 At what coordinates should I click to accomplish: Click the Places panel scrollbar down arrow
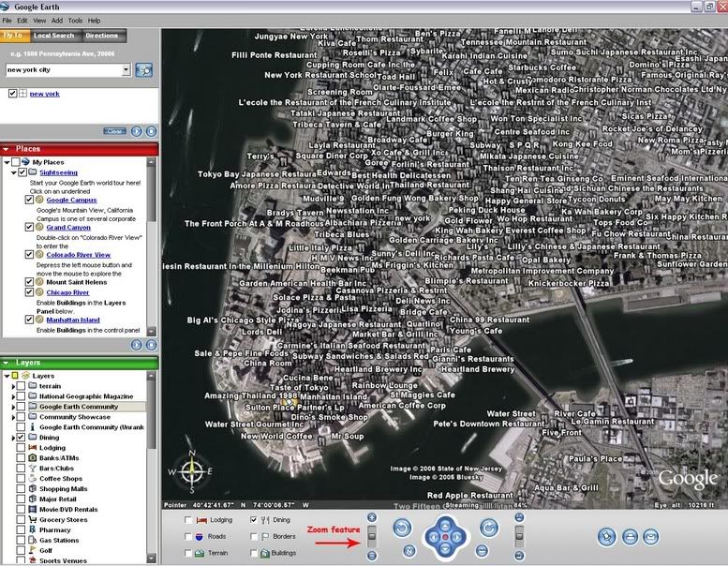point(152,331)
